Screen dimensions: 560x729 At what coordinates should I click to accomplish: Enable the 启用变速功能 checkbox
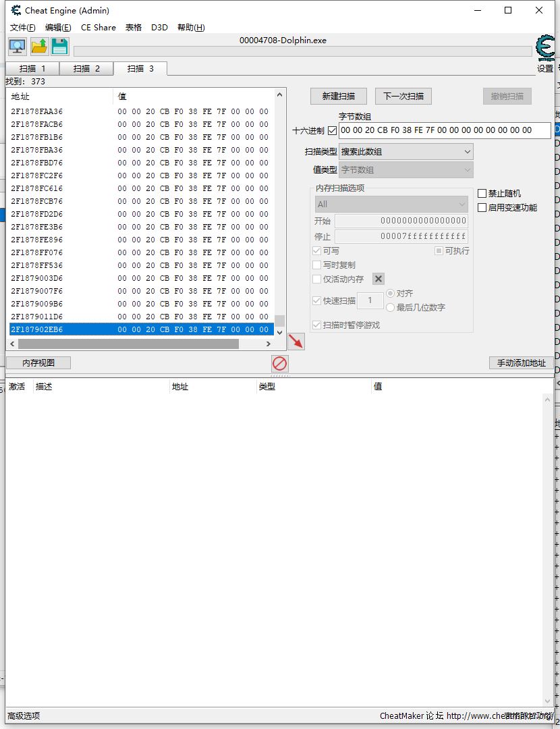(x=482, y=208)
